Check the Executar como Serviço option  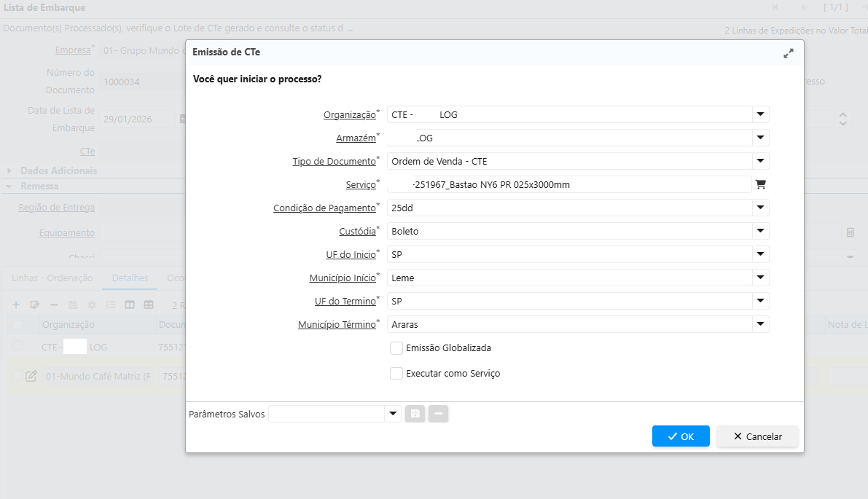coord(396,374)
